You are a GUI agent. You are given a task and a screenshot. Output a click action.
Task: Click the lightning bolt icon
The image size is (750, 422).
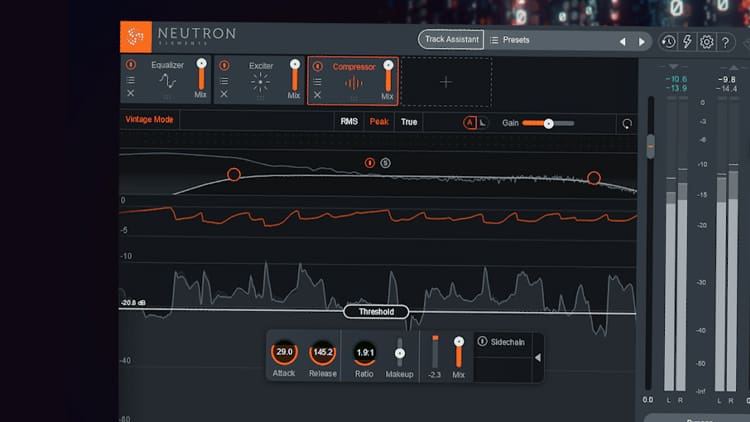pos(688,41)
